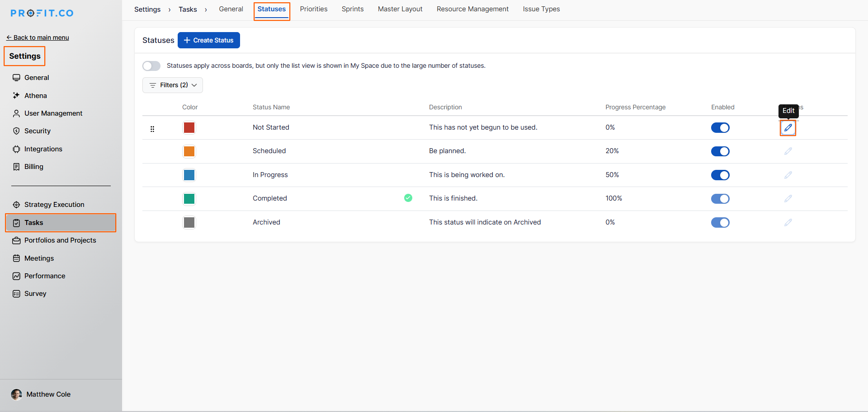Toggle the list-view-only statuses switch
868x412 pixels.
click(151, 66)
